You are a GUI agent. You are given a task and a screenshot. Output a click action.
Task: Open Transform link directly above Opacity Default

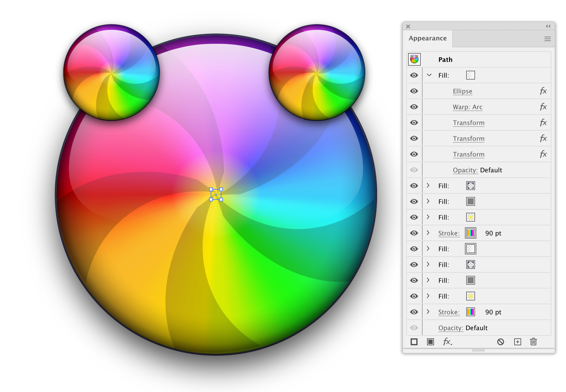coord(468,154)
